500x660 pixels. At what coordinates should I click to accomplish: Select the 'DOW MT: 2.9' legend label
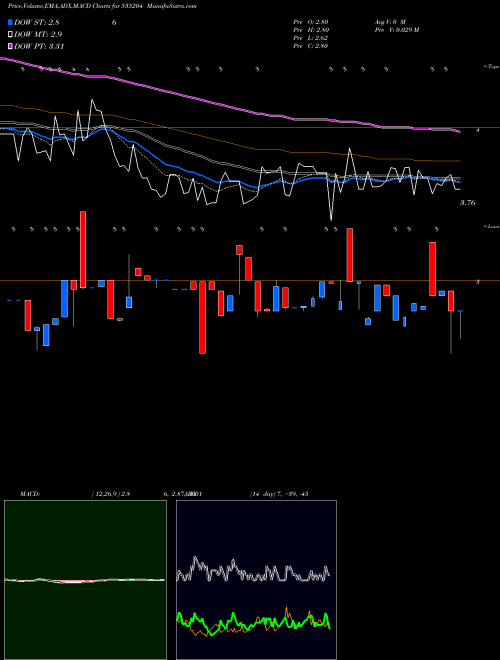point(37,35)
